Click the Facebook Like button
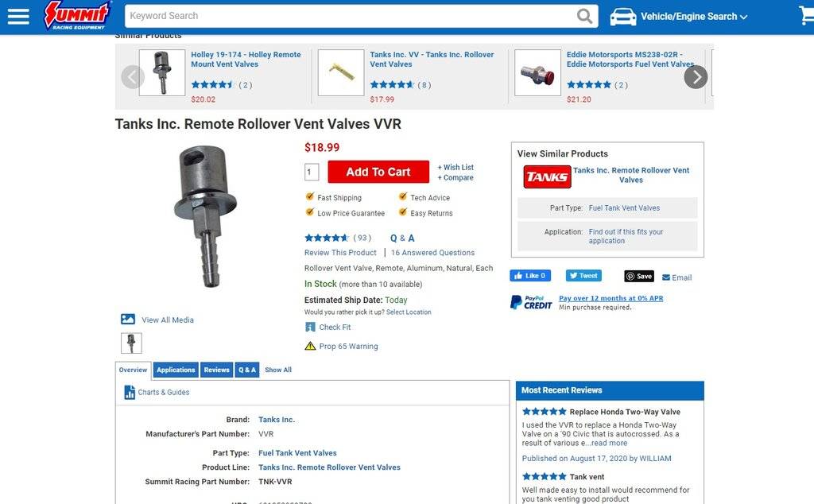 (x=530, y=276)
